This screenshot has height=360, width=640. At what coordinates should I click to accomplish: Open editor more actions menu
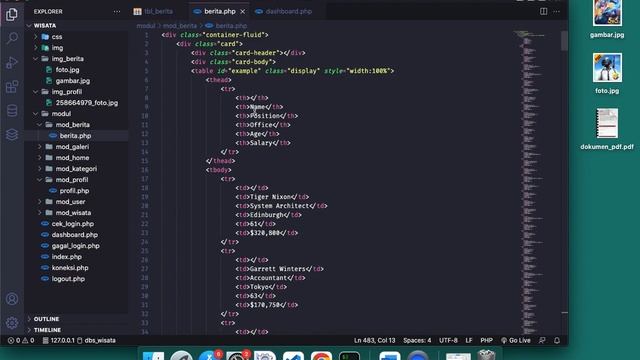click(x=556, y=11)
